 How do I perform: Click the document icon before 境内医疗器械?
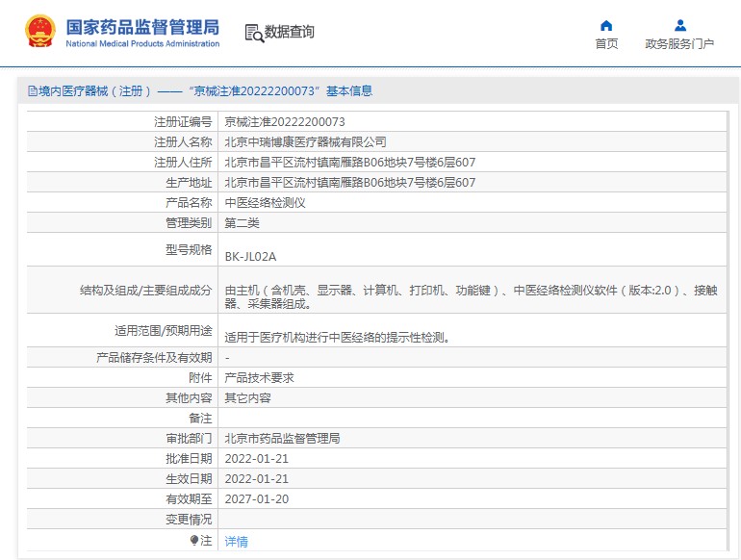click(33, 91)
